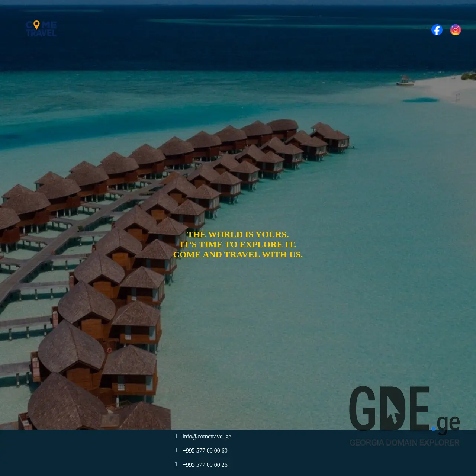476x476 pixels.
Task: Call the number +995 577 00 00 60
Action: [x=205, y=450]
